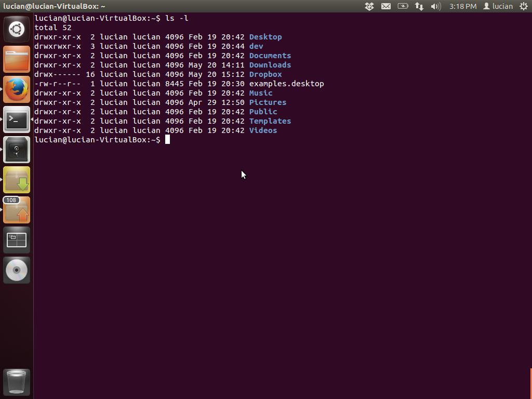Click the 3:18 PM clock
This screenshot has height=399, width=532.
pos(463,6)
